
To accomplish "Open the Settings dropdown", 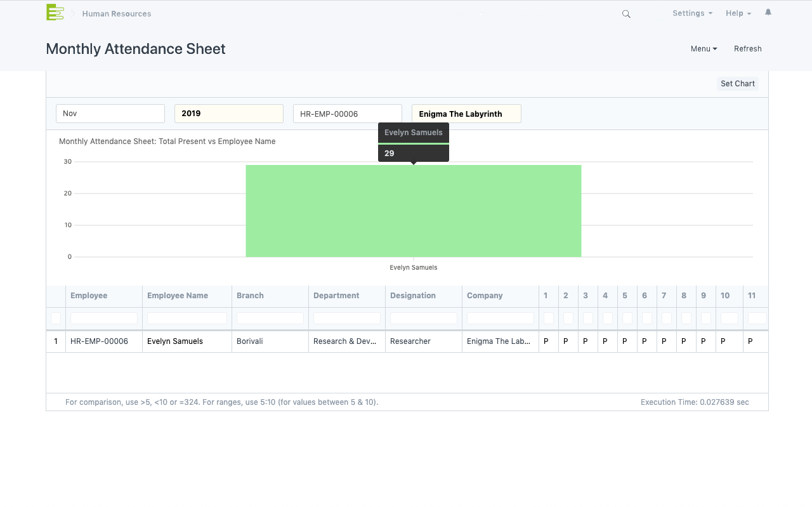I will point(692,13).
